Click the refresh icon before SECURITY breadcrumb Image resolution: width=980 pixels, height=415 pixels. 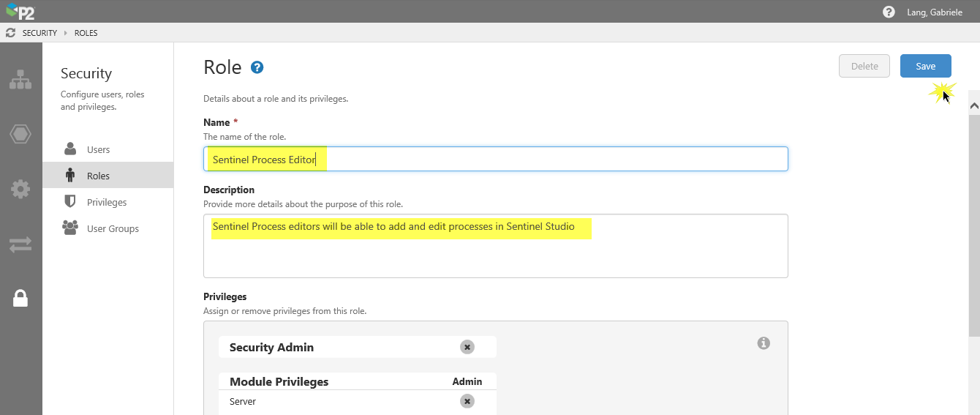(10, 33)
